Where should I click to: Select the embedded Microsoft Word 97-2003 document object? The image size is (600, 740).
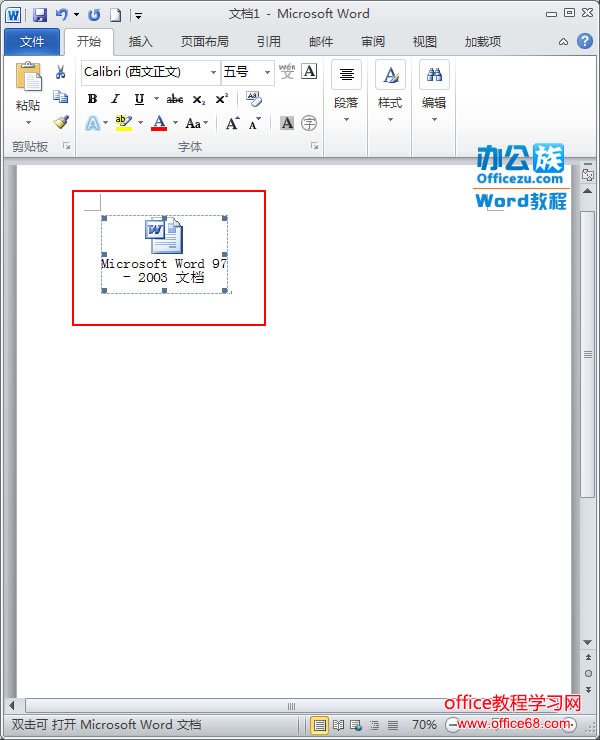pos(164,254)
